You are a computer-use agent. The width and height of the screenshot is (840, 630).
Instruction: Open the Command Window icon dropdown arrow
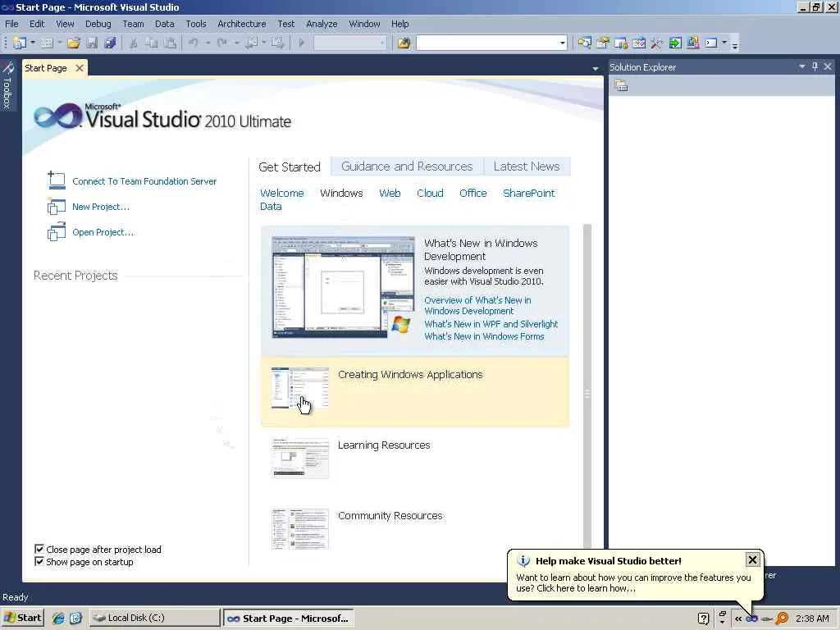coord(724,43)
